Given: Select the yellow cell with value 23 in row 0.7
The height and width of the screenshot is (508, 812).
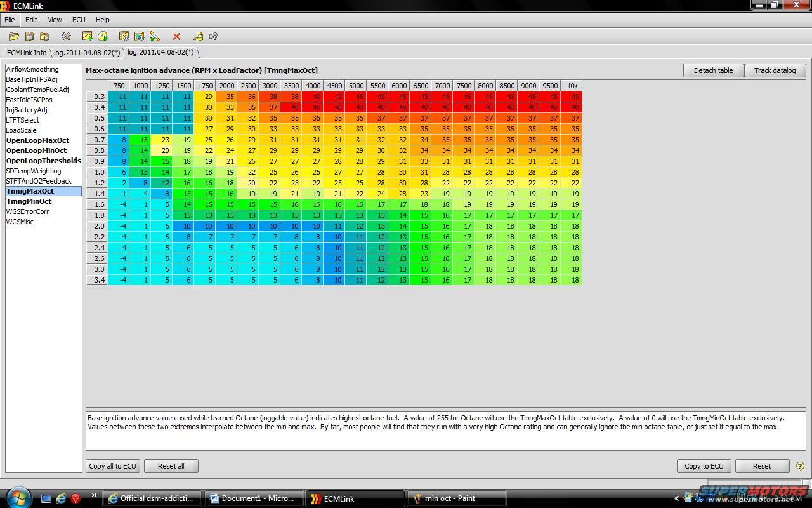Looking at the screenshot, I should point(166,140).
